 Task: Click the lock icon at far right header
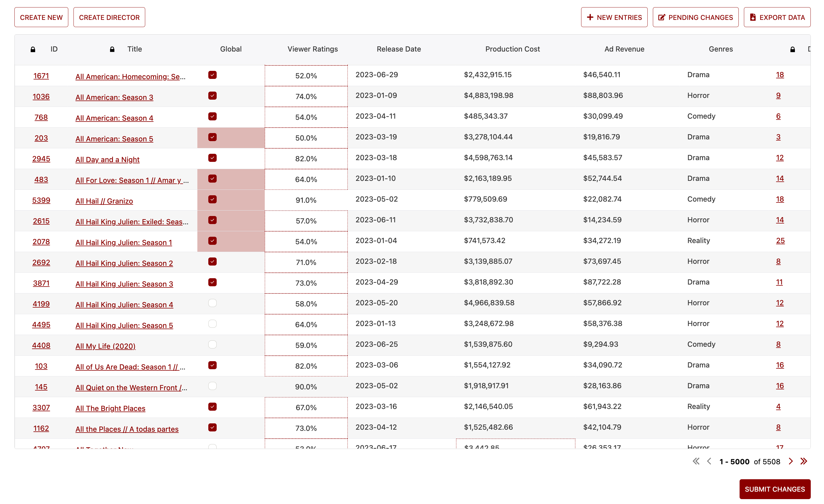coord(792,50)
